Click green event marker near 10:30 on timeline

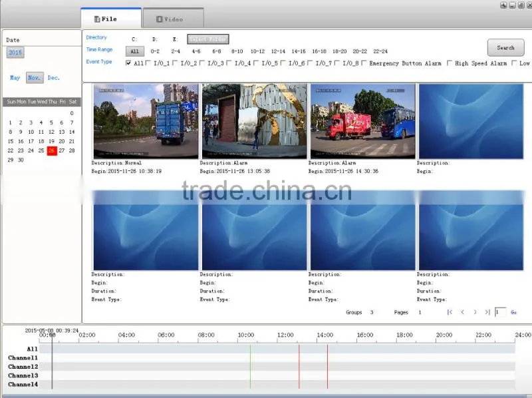pyautogui.click(x=251, y=367)
